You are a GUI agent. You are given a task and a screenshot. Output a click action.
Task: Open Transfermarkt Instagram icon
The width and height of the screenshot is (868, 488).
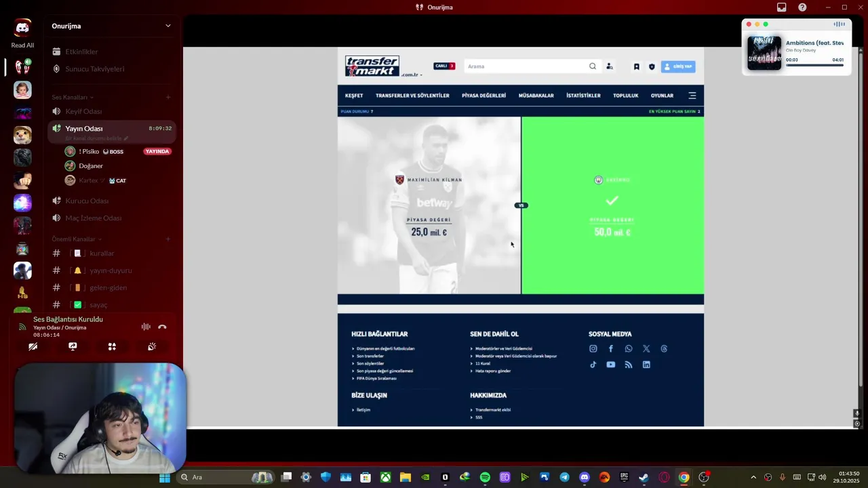593,348
